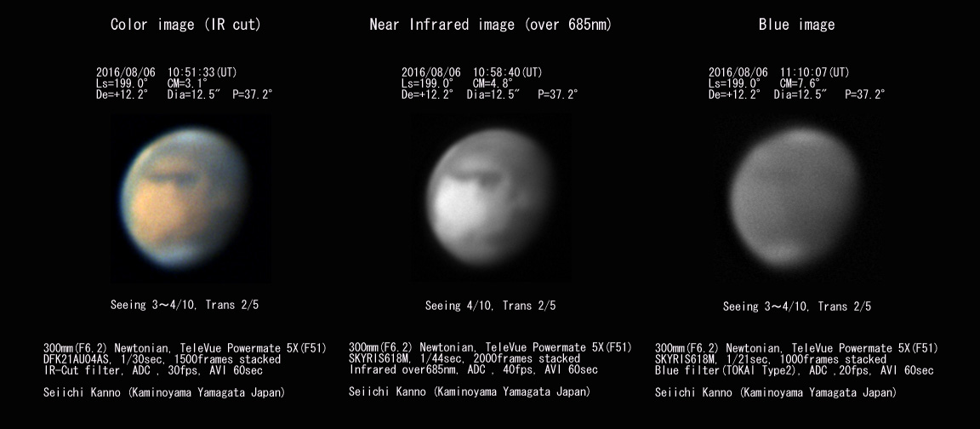Click the 'CM=3.1°' value

[x=187, y=83]
